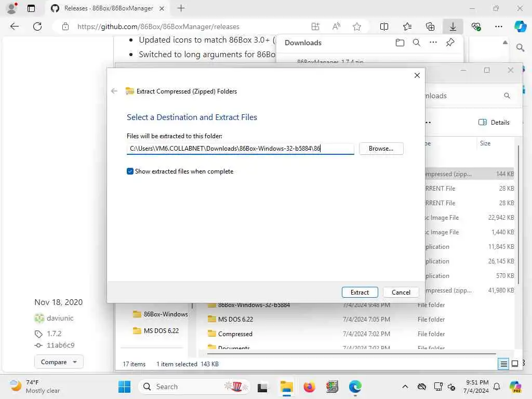The height and width of the screenshot is (399, 532).
Task: Open commit 11ab6c9 link
Action: click(60, 345)
